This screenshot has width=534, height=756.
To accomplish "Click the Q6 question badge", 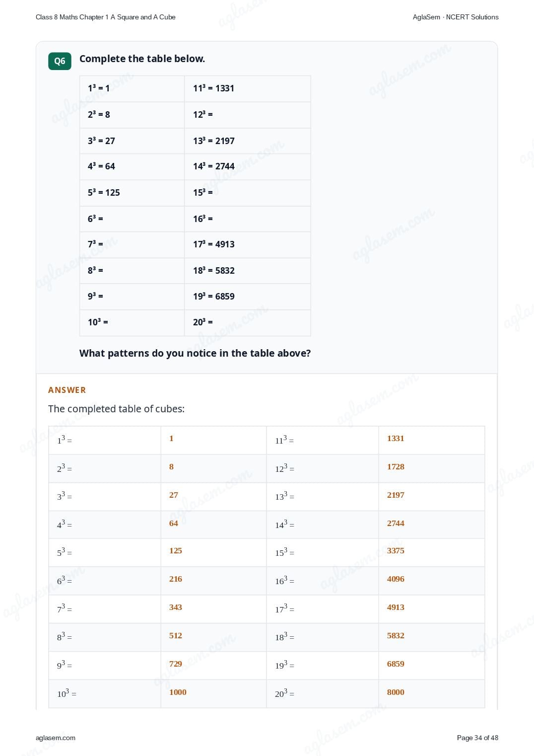I will [60, 61].
